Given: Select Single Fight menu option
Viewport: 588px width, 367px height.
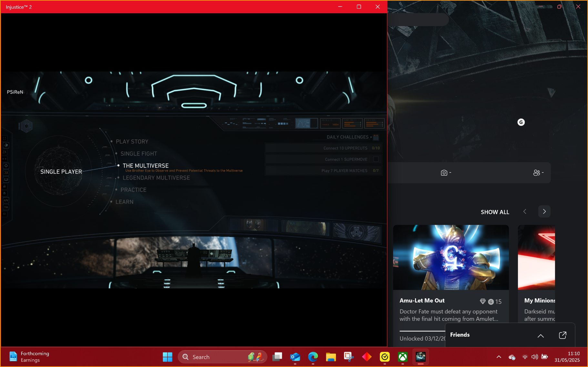Looking at the screenshot, I should [x=139, y=154].
